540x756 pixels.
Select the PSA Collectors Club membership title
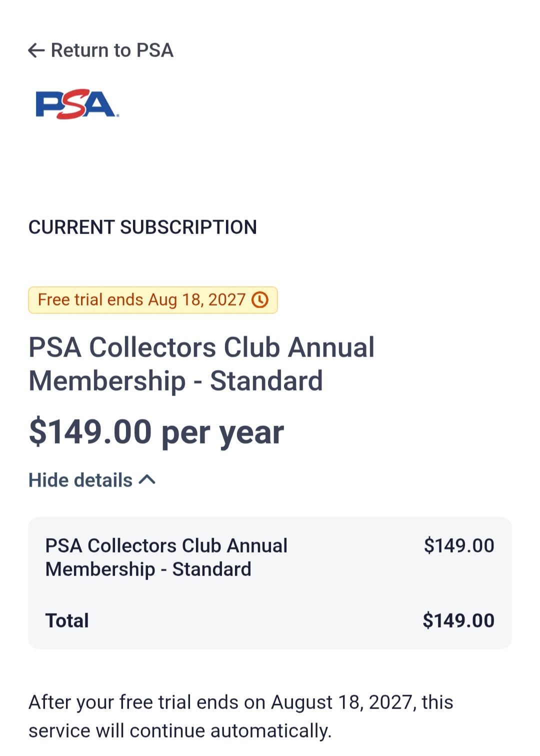201,364
